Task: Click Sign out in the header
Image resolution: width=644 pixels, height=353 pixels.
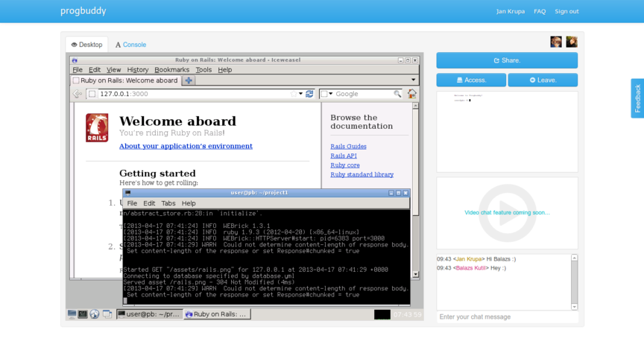Action: click(566, 11)
